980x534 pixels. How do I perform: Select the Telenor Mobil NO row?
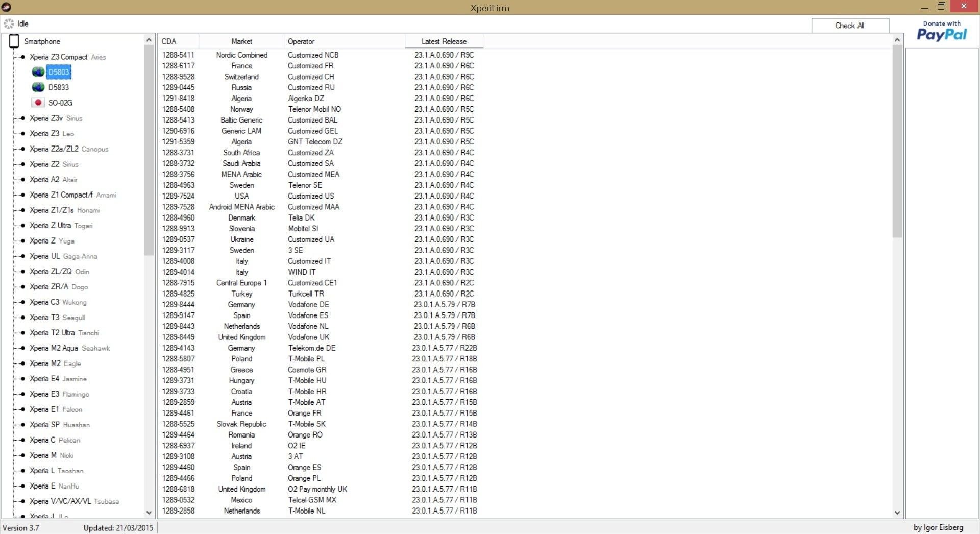point(321,109)
